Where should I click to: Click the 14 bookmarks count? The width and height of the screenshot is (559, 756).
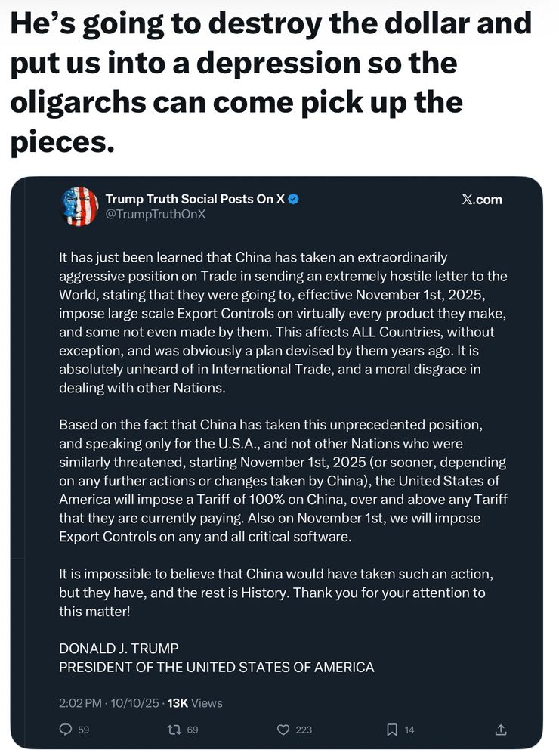pyautogui.click(x=409, y=730)
